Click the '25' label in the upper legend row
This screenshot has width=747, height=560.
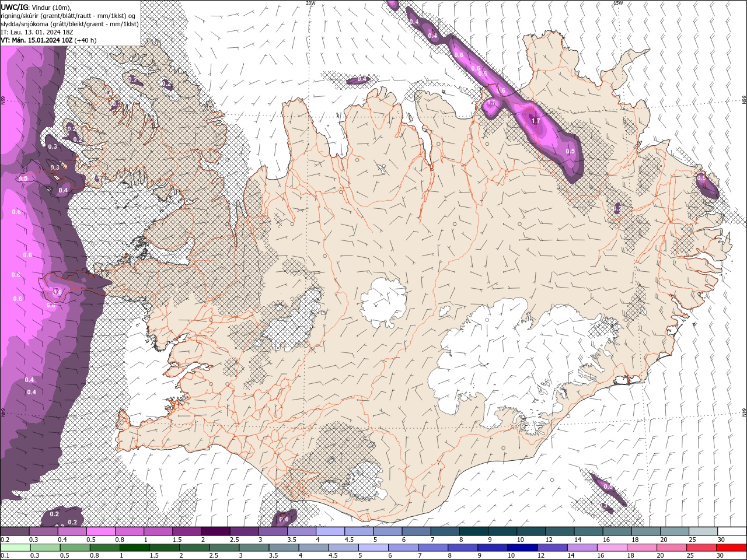tap(693, 540)
